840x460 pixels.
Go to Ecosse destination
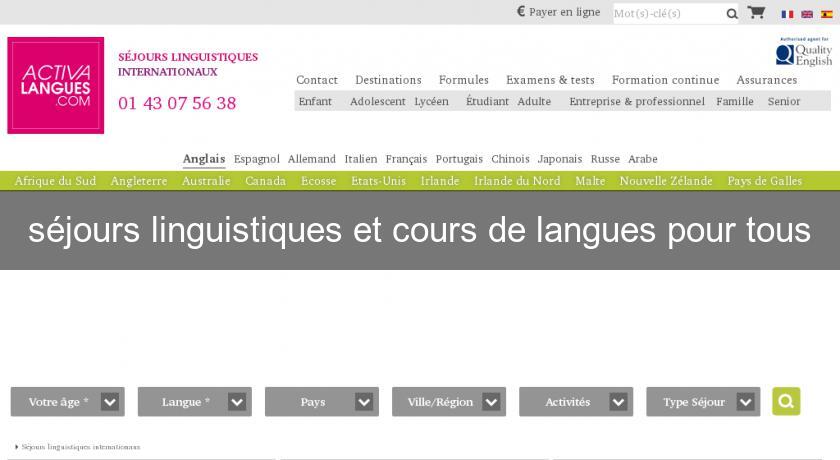[x=318, y=181]
